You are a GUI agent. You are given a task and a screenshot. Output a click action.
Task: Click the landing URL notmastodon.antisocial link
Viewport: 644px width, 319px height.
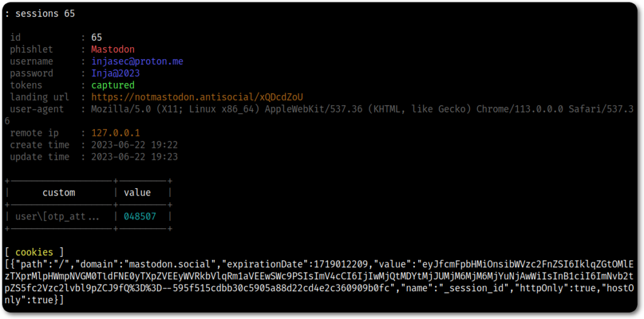pos(197,97)
